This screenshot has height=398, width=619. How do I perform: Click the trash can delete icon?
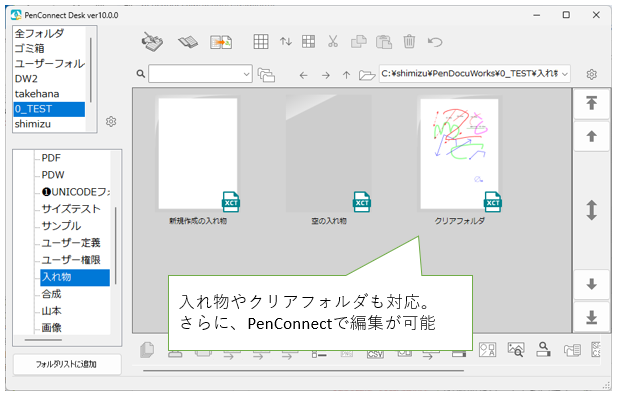pos(409,41)
